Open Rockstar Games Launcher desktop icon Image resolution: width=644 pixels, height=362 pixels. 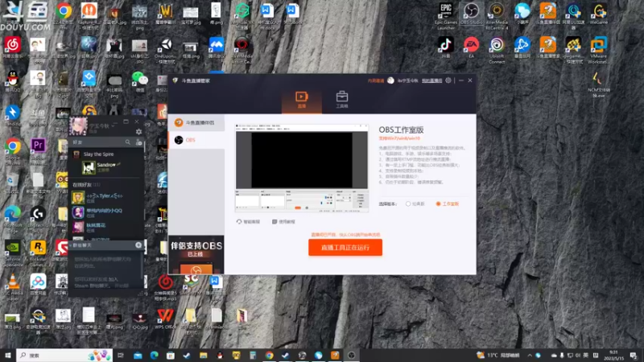(38, 252)
